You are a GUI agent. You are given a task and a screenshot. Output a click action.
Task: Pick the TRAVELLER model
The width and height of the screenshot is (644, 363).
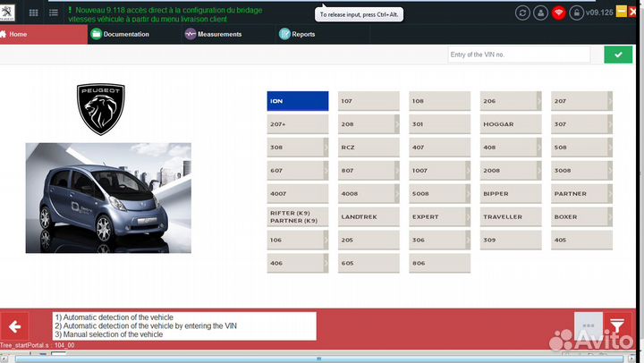tap(511, 216)
